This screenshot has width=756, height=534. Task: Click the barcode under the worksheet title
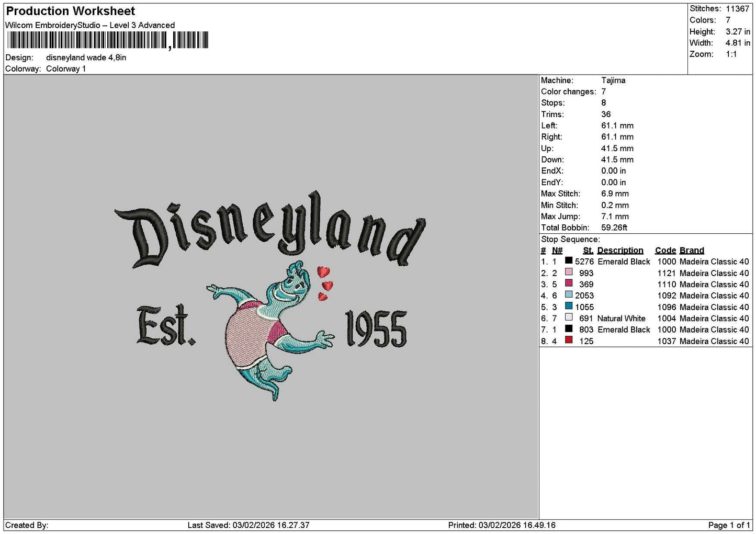click(108, 40)
